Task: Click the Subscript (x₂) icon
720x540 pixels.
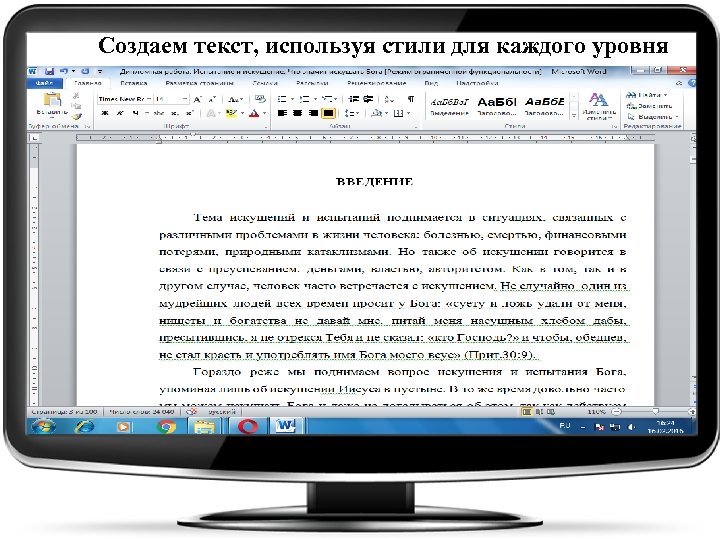Action: coord(174,113)
